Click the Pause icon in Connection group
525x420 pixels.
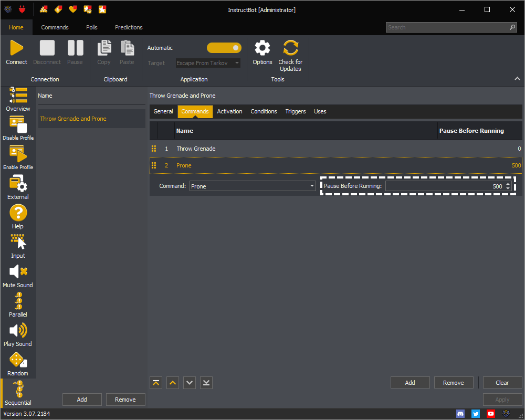pos(75,48)
